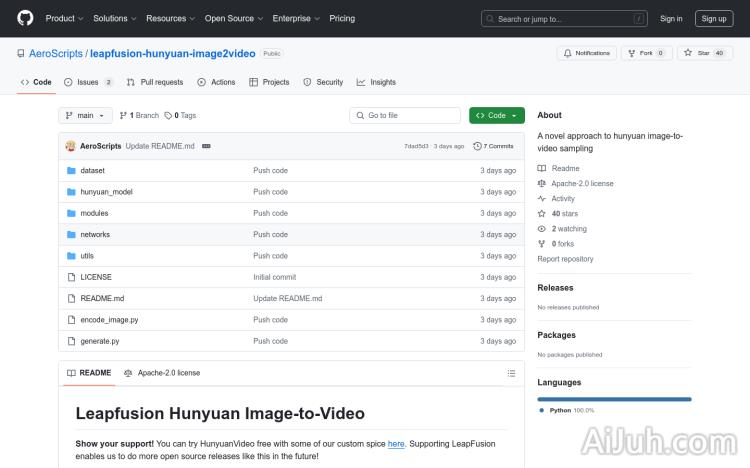Open the Pricing link
750x468 pixels.
coord(342,18)
